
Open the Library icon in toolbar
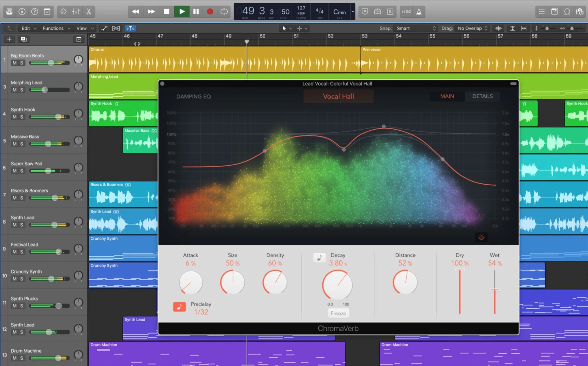[x=9, y=11]
